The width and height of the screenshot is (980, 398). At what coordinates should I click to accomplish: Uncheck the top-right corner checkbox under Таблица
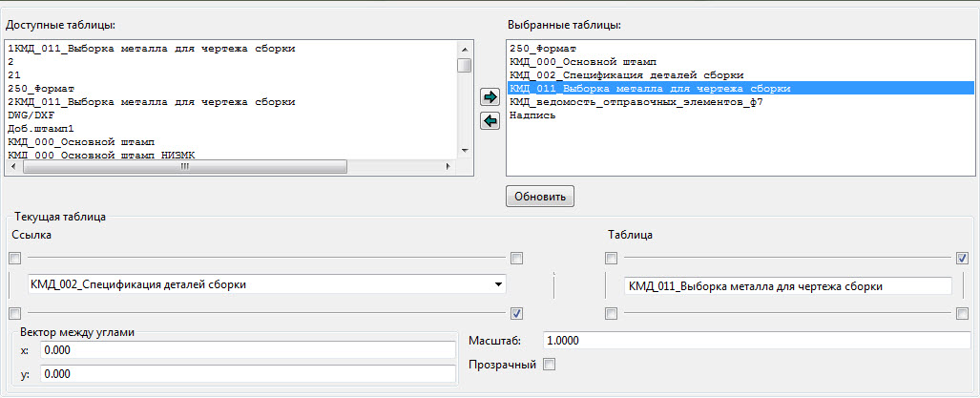point(962,258)
